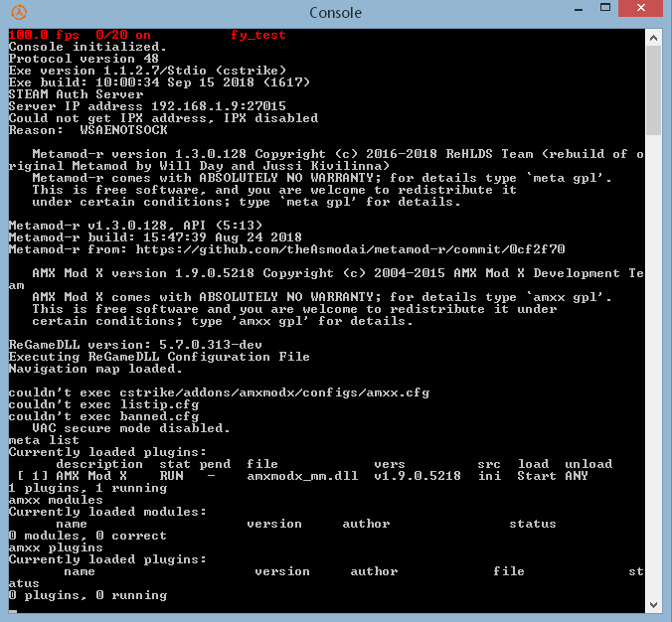This screenshot has width=672, height=622.
Task: Click "0 modules, 0 correct" line
Action: [87, 536]
